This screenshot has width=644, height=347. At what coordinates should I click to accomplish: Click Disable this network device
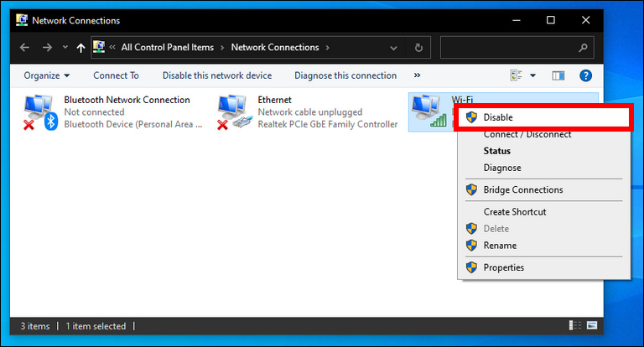coord(217,75)
